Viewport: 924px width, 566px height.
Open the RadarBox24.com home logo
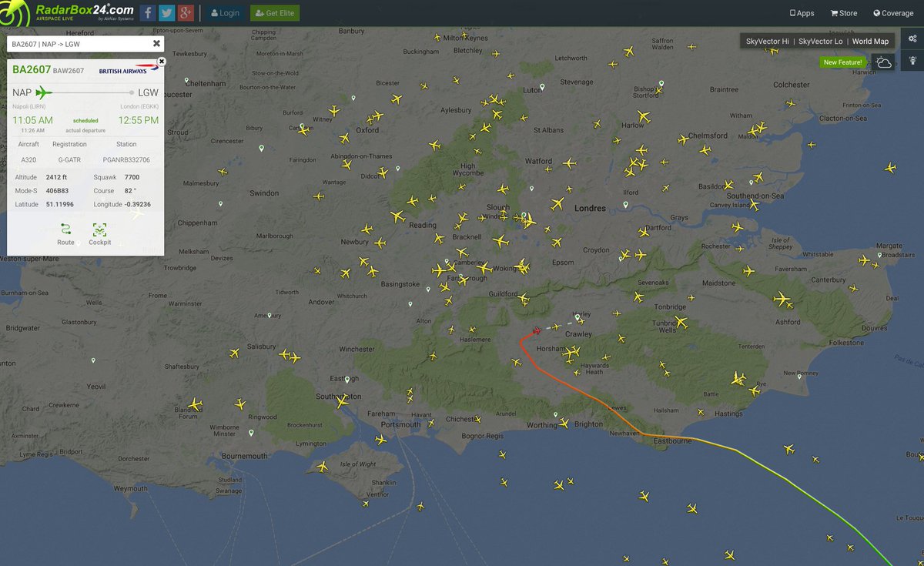pyautogui.click(x=67, y=12)
